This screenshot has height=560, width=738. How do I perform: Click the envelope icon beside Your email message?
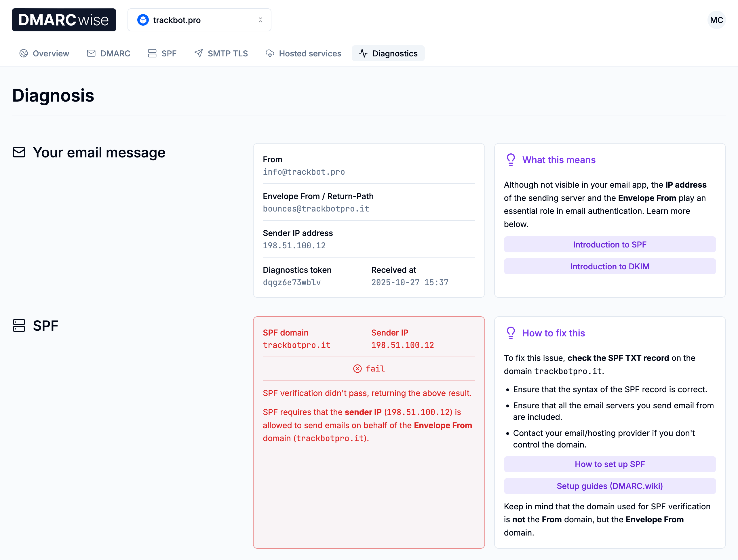pyautogui.click(x=19, y=153)
